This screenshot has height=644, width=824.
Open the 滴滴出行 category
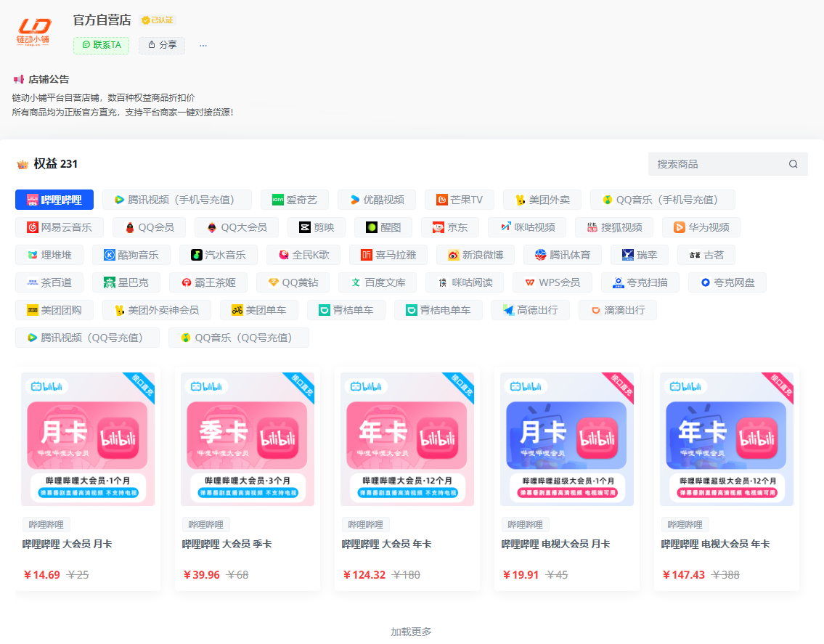tap(618, 310)
